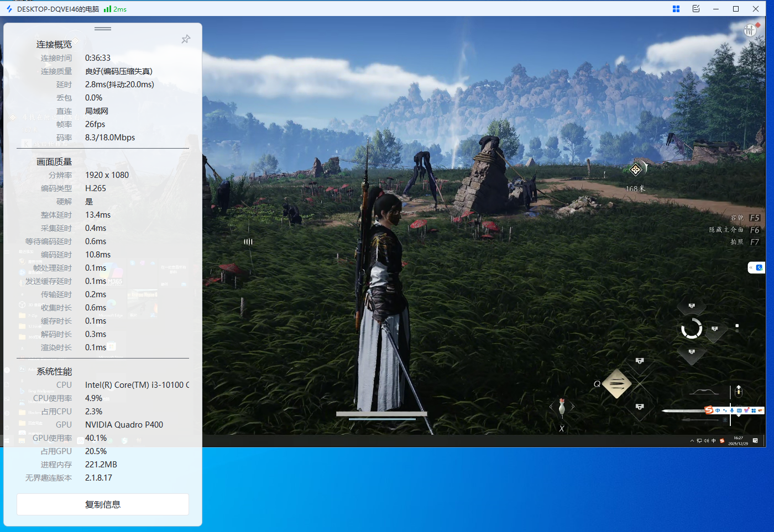Viewport: 774px width, 532px height.
Task: Click the Sogou toolbar microphone icon
Action: (731, 410)
